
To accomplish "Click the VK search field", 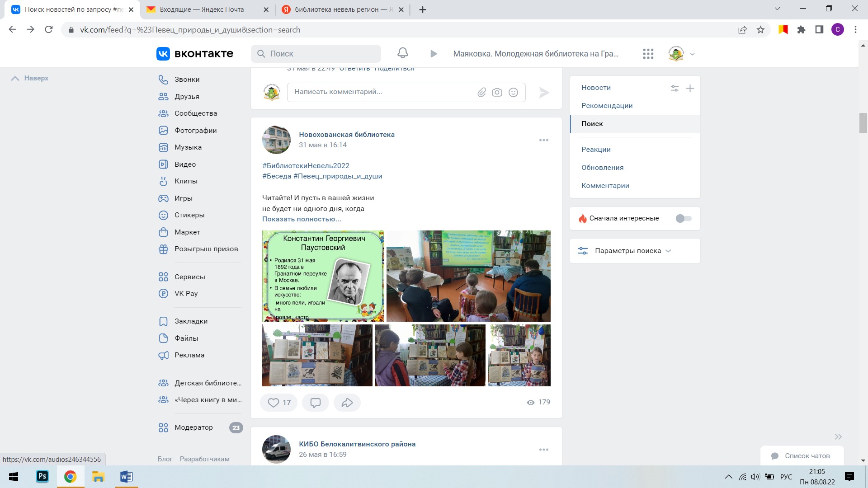I will click(316, 54).
